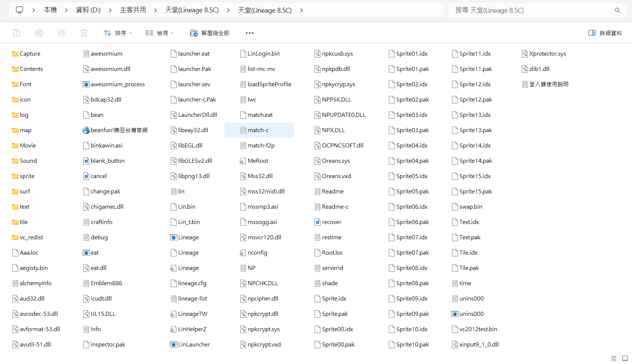The height and width of the screenshot is (364, 632).
Task: Go to 本機 in the breadcrumb
Action: click(50, 10)
